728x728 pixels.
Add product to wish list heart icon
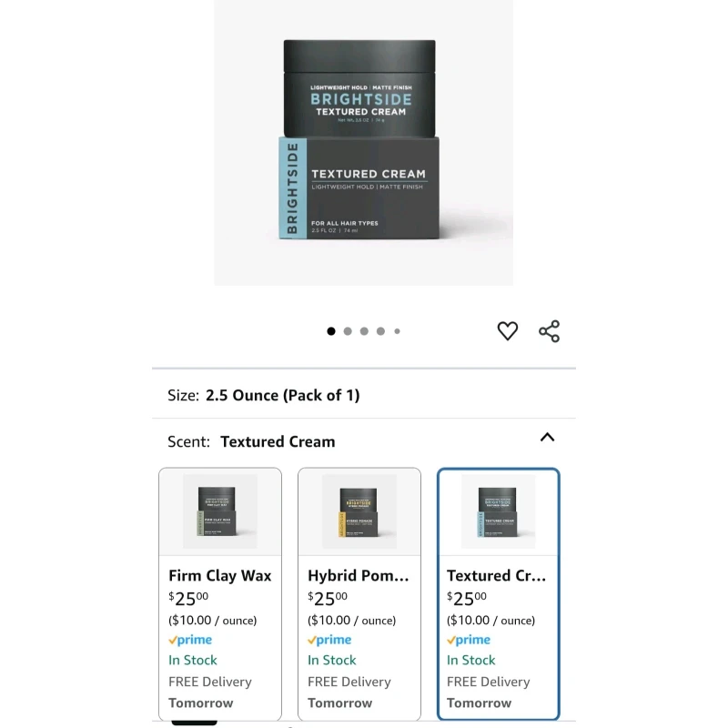point(507,331)
